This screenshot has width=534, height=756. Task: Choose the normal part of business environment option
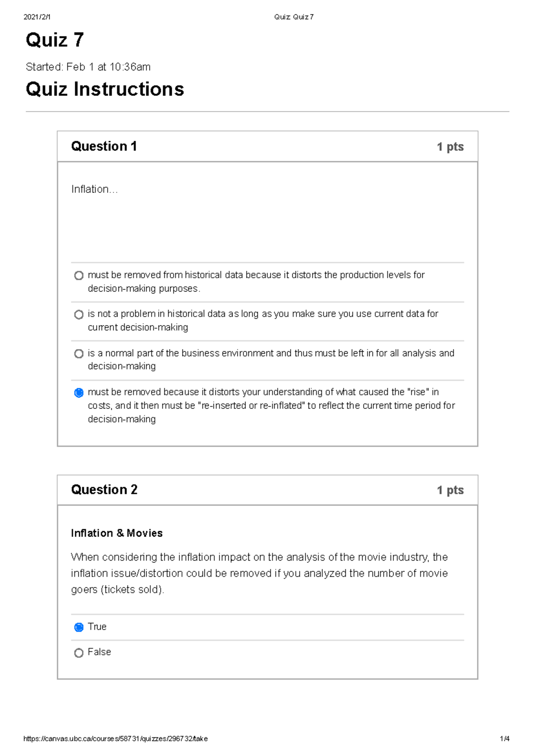click(79, 353)
